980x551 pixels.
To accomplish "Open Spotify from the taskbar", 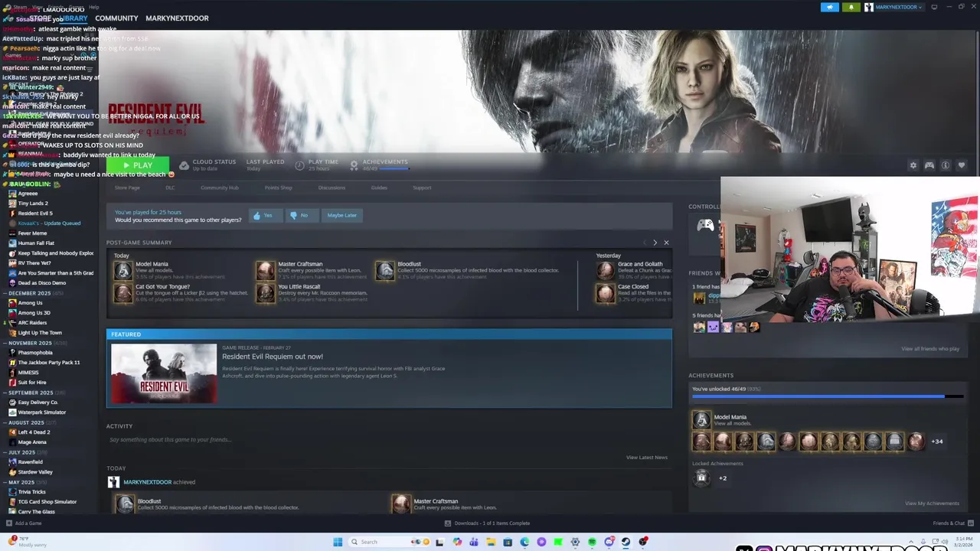I will click(592, 542).
